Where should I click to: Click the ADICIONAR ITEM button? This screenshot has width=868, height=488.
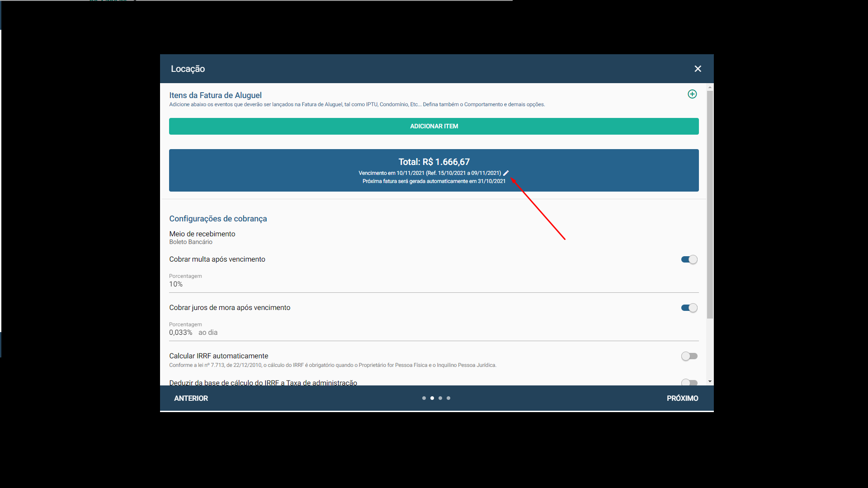coord(434,126)
